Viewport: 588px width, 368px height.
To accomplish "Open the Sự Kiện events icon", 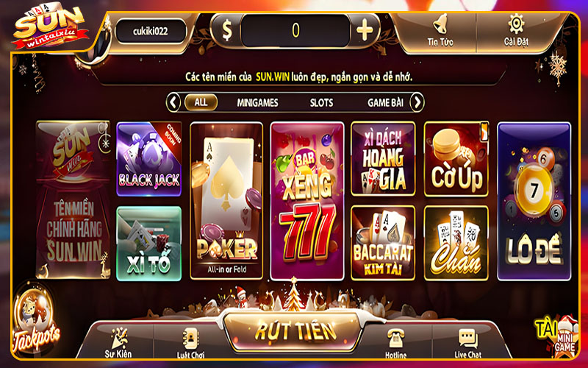I will click(118, 343).
